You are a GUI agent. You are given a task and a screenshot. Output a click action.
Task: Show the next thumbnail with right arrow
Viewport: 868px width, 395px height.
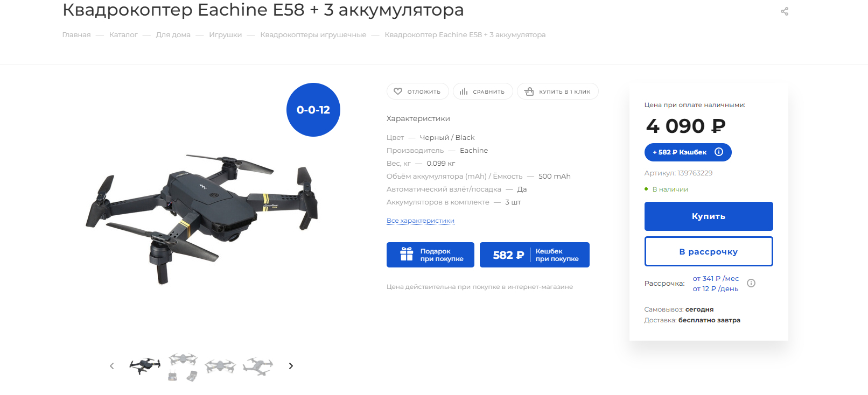click(x=291, y=366)
